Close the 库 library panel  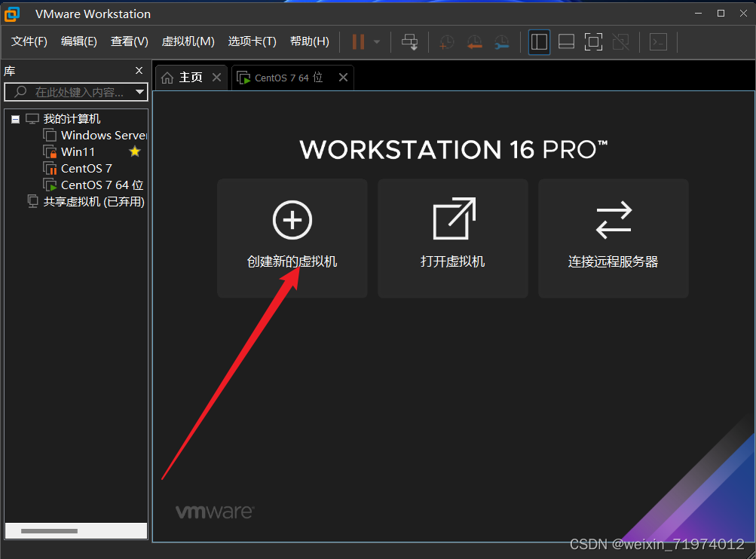pos(139,70)
